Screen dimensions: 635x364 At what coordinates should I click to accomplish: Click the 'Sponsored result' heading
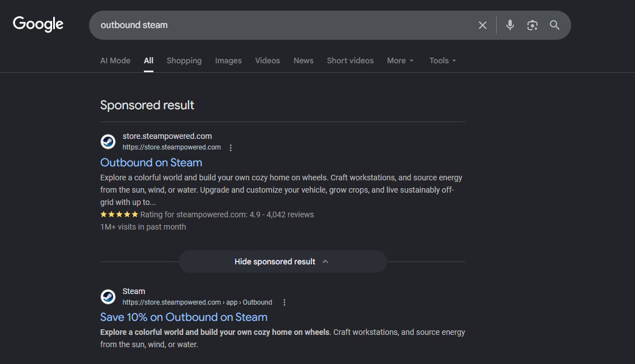[147, 105]
